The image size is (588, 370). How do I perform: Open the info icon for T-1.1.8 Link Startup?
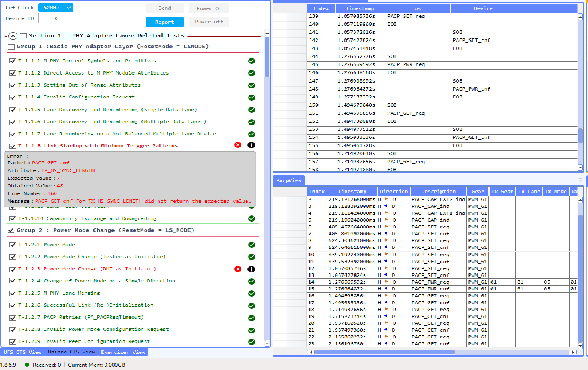point(251,145)
